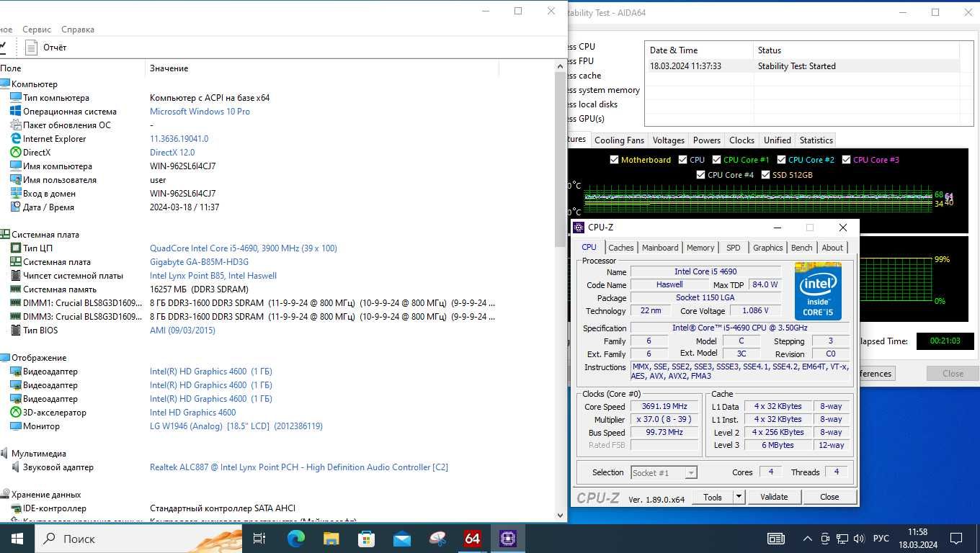
Task: Open the Windows Start menu
Action: coord(17,539)
